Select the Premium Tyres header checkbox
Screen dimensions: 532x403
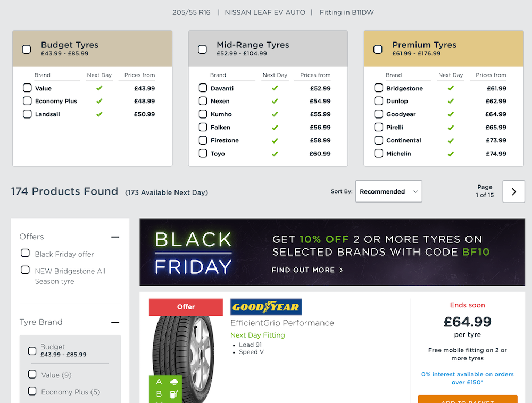[x=378, y=49]
